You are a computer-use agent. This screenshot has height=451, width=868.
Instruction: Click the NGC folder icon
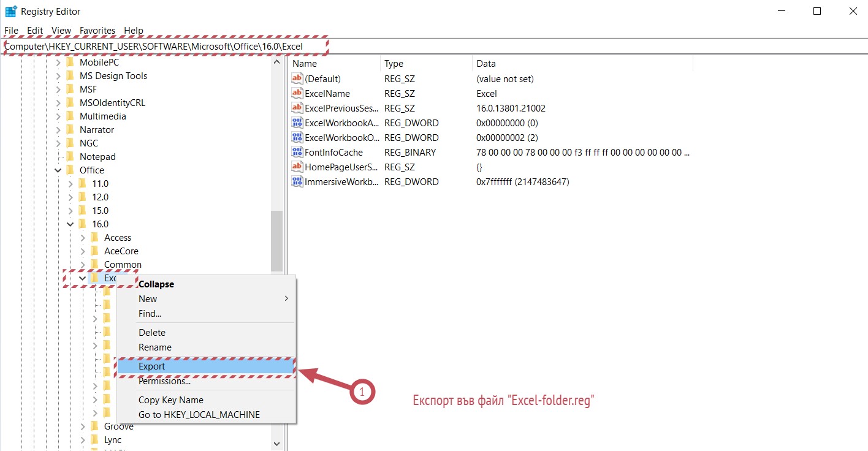click(70, 143)
